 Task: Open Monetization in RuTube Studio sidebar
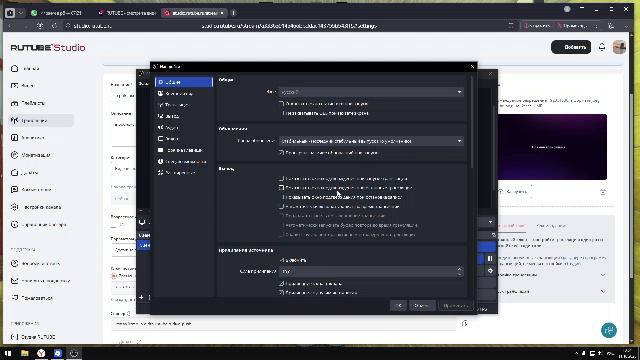41,155
